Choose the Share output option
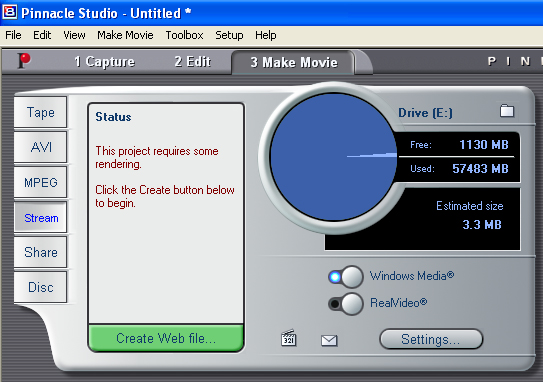Viewport: 543px width, 382px height. (x=41, y=252)
